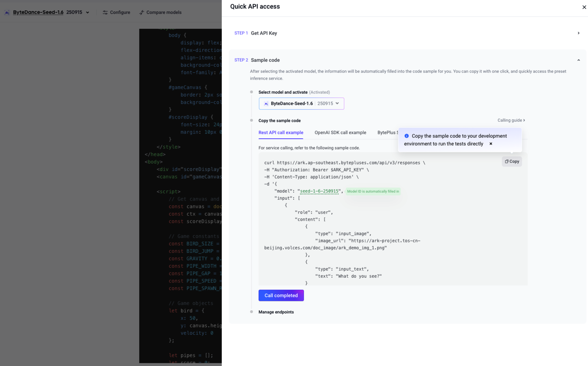Open the Manage endpoints step

tap(276, 312)
